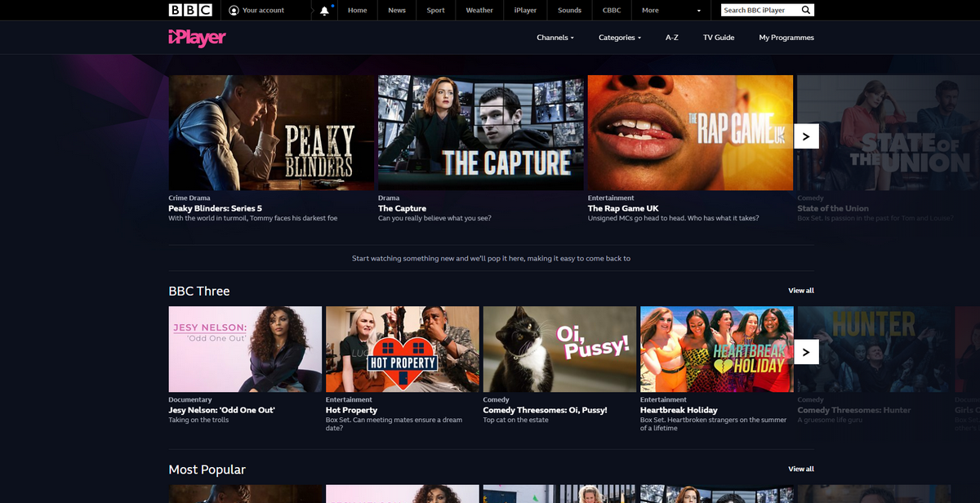Open The Rap Game UK thumbnail
Image resolution: width=980 pixels, height=503 pixels.
click(690, 132)
